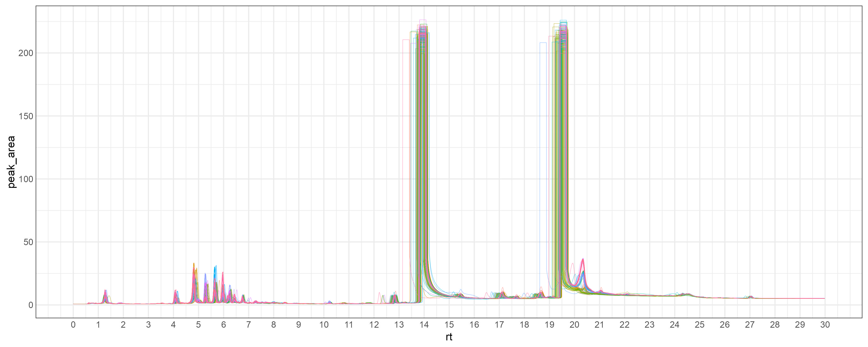Click the peak_area y-axis title

point(12,162)
